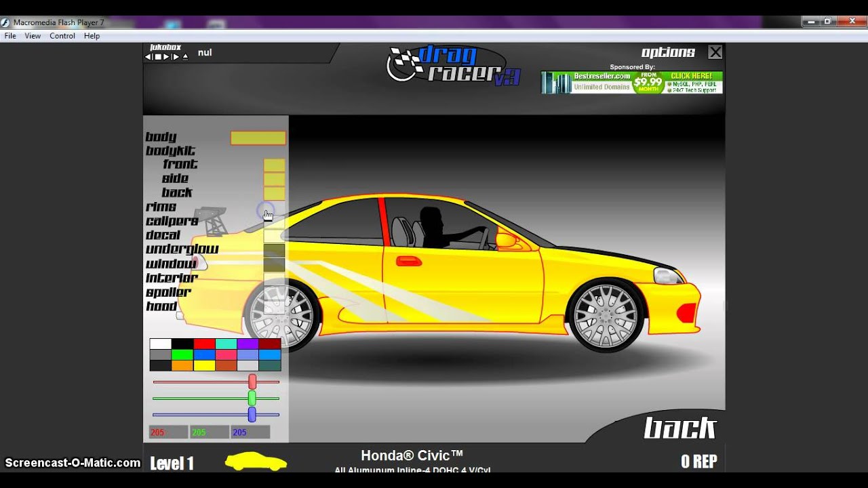This screenshot has height=488, width=868.
Task: Click the blue channel slider handle
Action: 252,414
